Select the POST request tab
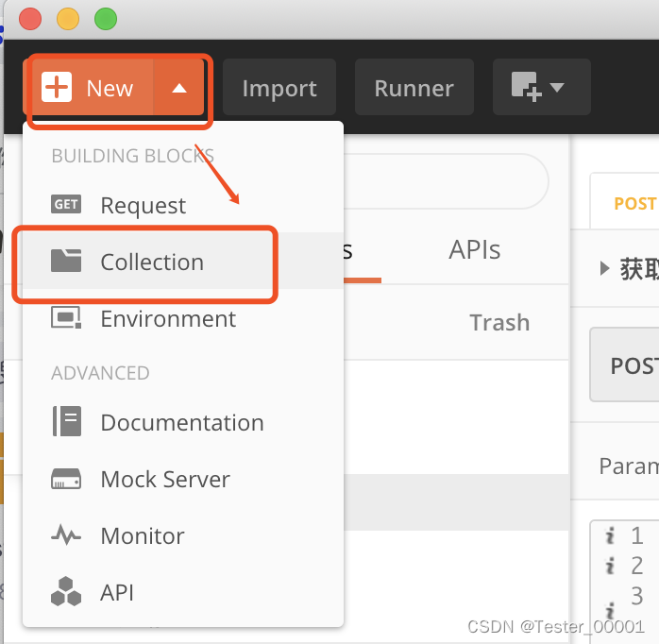 [x=624, y=203]
